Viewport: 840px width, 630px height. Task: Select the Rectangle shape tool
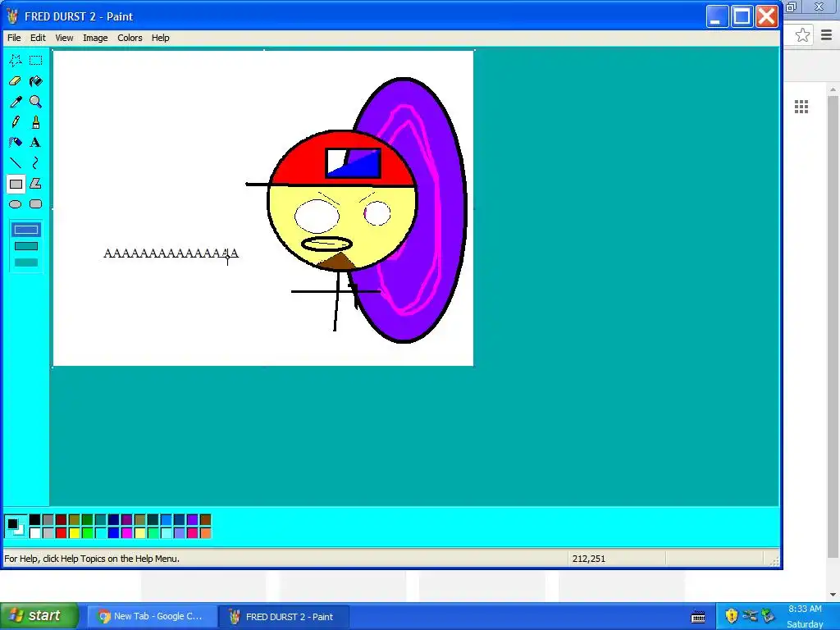click(16, 184)
